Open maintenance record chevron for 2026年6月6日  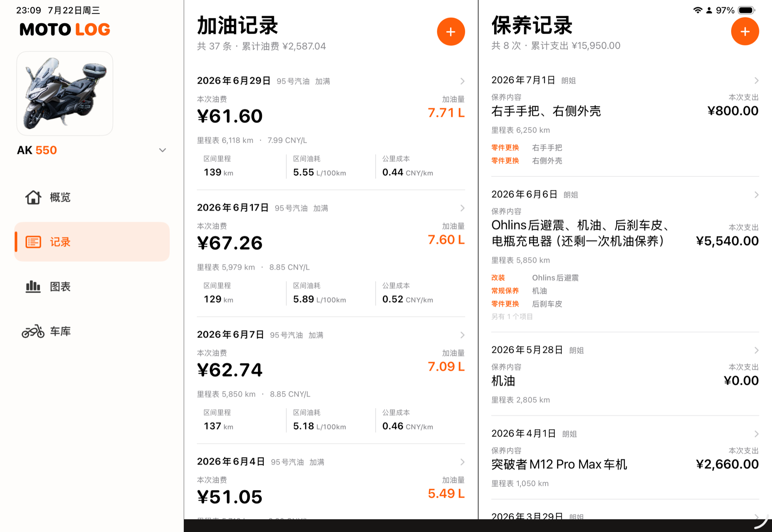click(756, 195)
